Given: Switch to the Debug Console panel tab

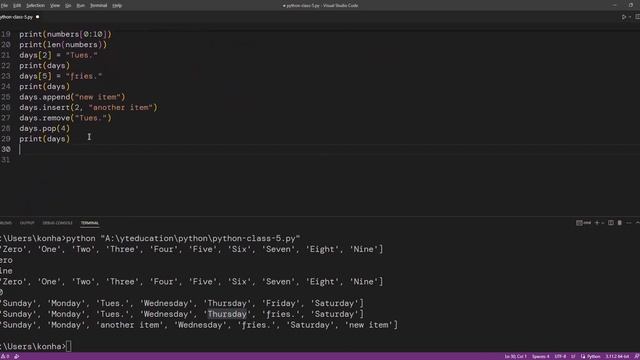Looking at the screenshot, I should coord(58,223).
